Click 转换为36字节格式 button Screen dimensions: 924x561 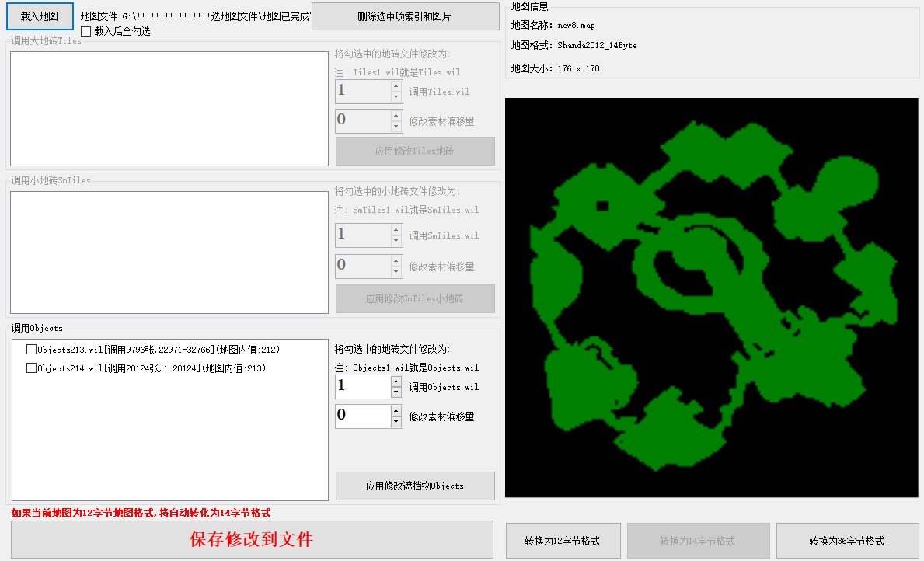[846, 541]
